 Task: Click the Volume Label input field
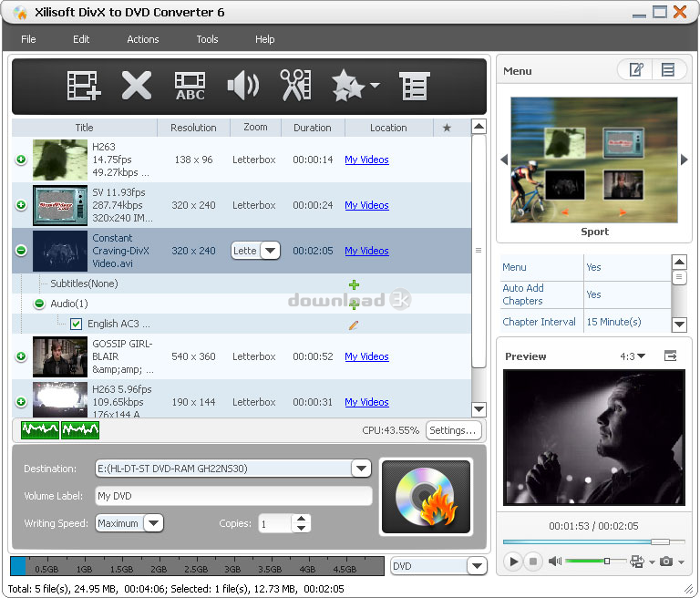click(x=233, y=496)
